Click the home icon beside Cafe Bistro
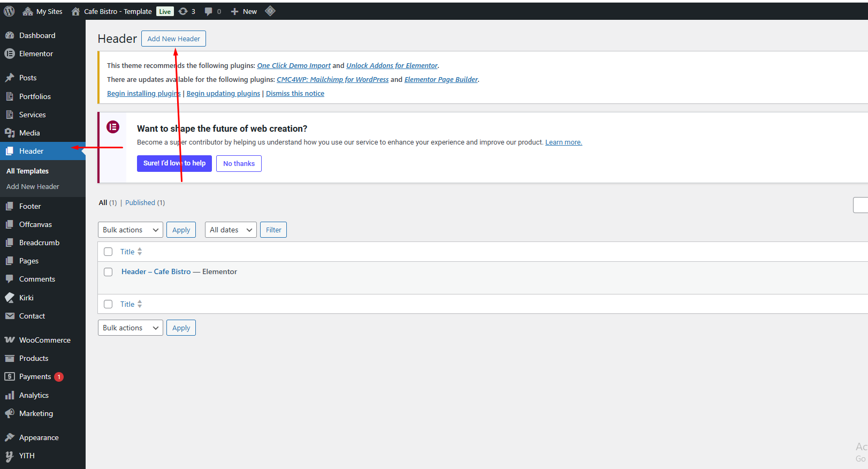The height and width of the screenshot is (469, 868). [x=75, y=11]
